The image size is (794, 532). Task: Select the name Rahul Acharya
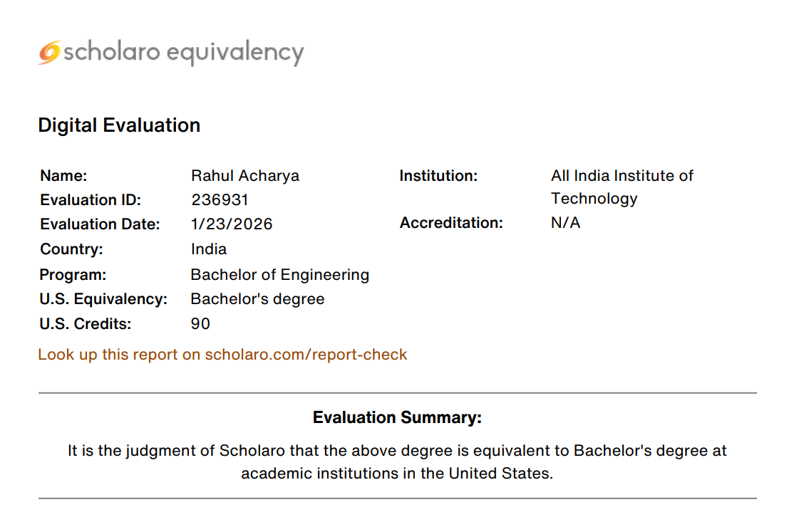(x=245, y=176)
